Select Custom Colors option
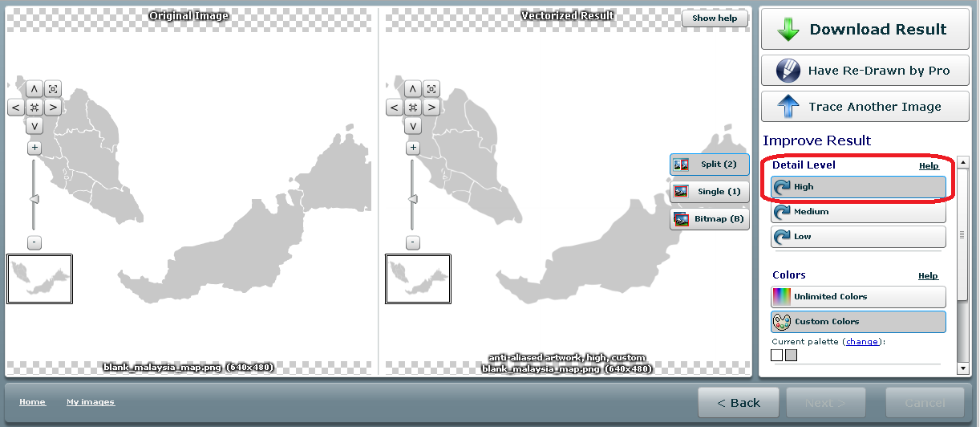This screenshot has height=427, width=980. pos(858,322)
